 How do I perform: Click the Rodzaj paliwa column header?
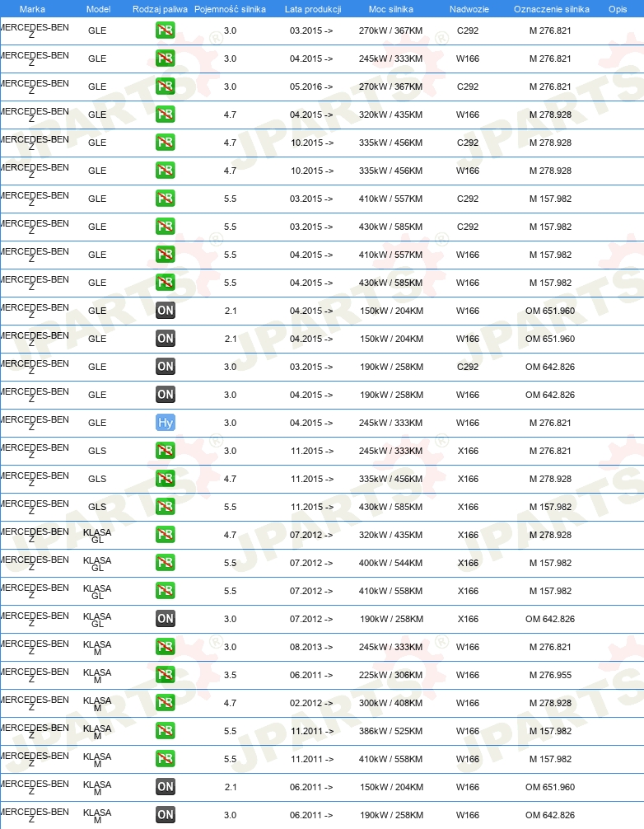tap(160, 9)
